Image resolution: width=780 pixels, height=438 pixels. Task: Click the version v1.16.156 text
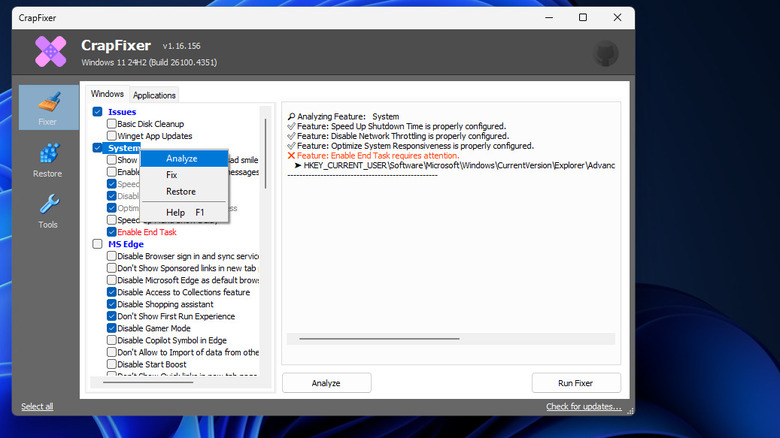pos(182,46)
